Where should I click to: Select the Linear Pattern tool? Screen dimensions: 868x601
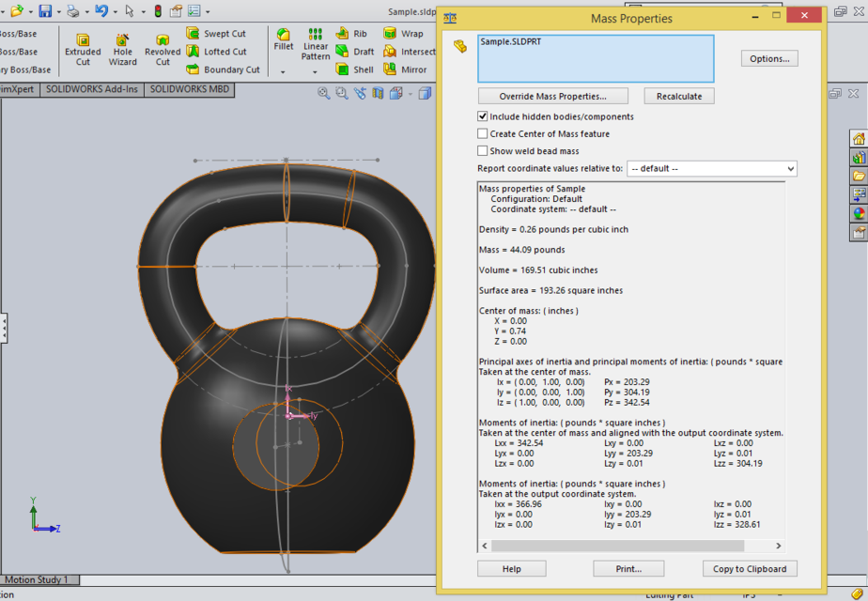(316, 43)
